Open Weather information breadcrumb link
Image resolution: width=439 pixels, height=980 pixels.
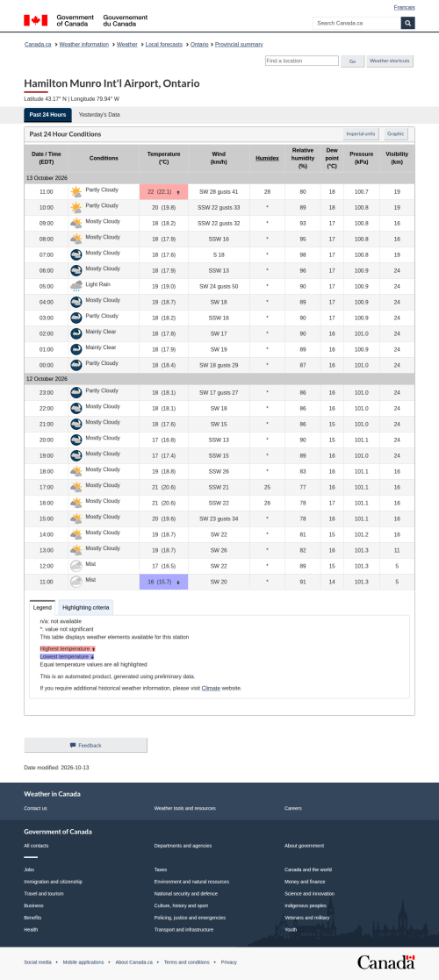click(83, 45)
